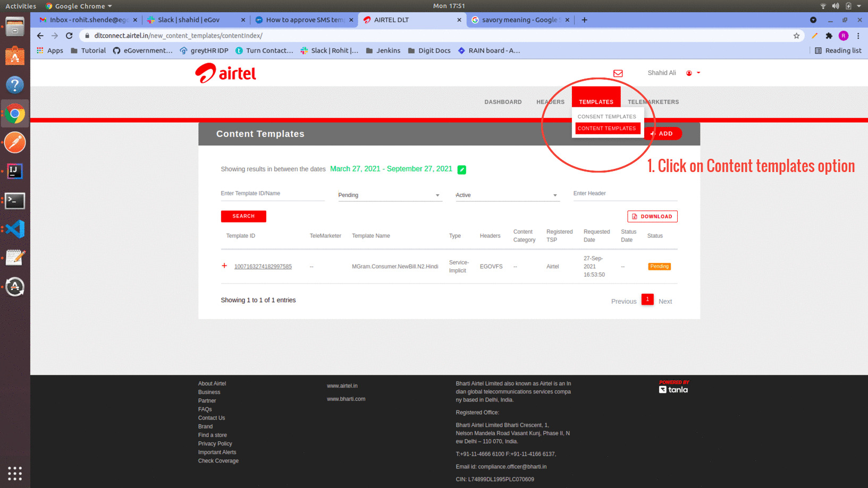Select Content Templates in the menu

coord(606,129)
